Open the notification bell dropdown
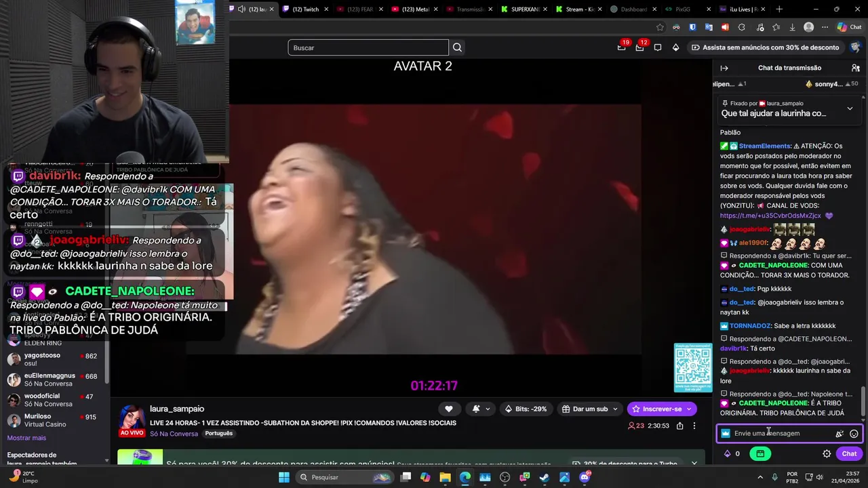This screenshot has width=868, height=488. pyautogui.click(x=481, y=409)
